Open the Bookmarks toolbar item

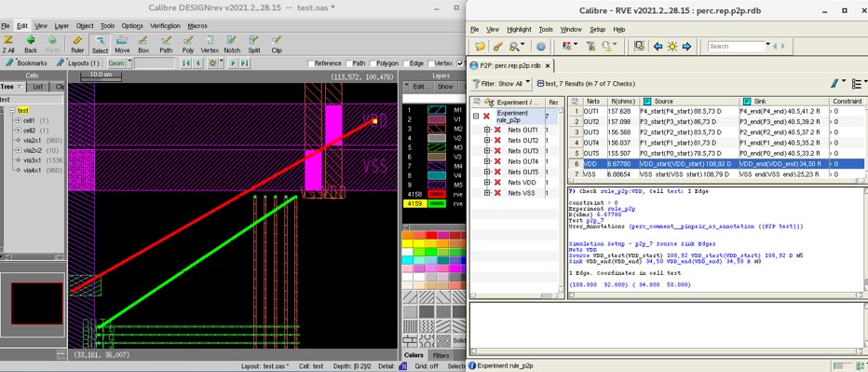[x=27, y=63]
